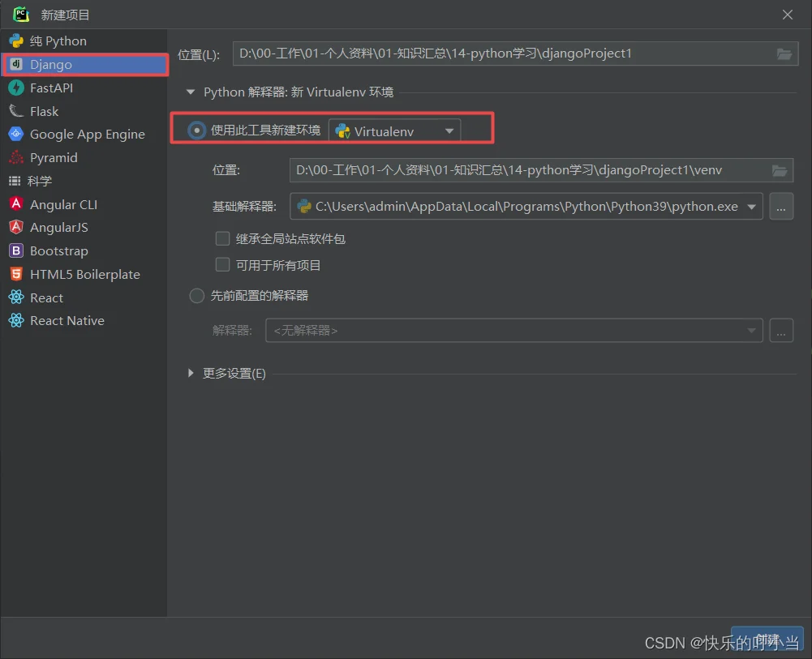This screenshot has height=659, width=812.
Task: Collapse Python 解释器 section
Action: coord(191,92)
